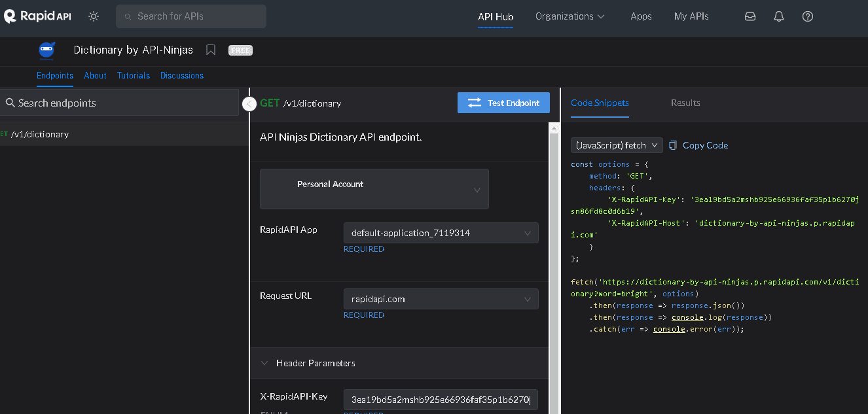The height and width of the screenshot is (414, 868).
Task: Select the /v1/dictionary endpoint row
Action: (x=124, y=134)
